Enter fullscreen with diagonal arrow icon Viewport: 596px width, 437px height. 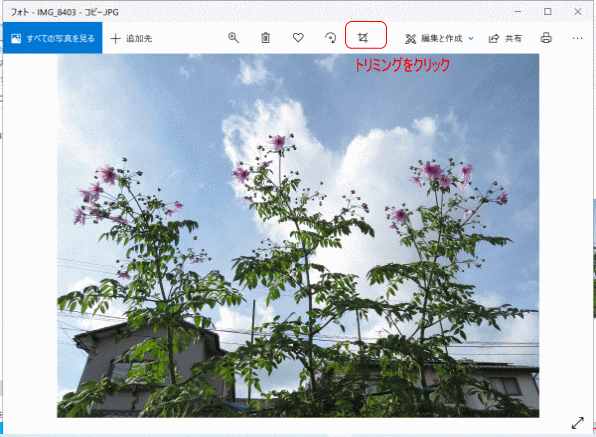(577, 423)
